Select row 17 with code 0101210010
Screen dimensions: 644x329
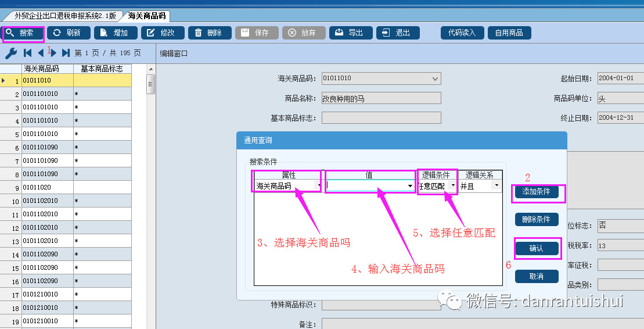click(66, 295)
